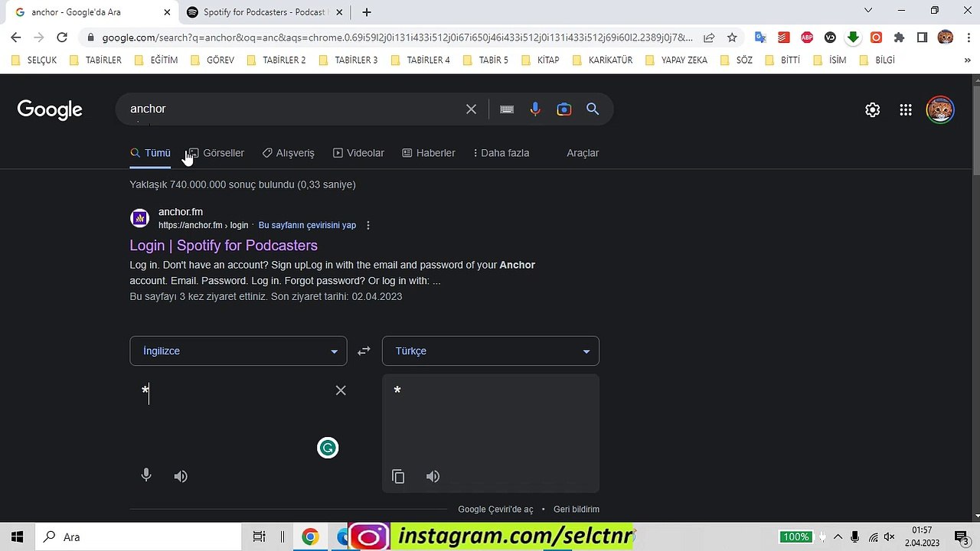Go back to the previous page
Screen dimensions: 980x551
(x=16, y=37)
